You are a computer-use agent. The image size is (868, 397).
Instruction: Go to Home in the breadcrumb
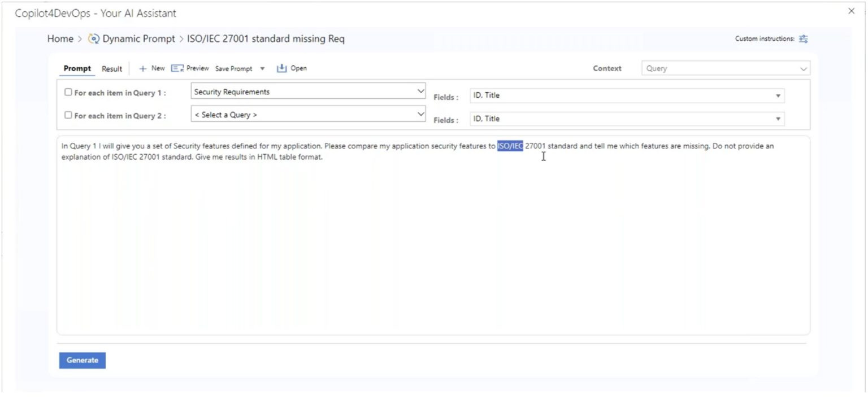(x=60, y=39)
